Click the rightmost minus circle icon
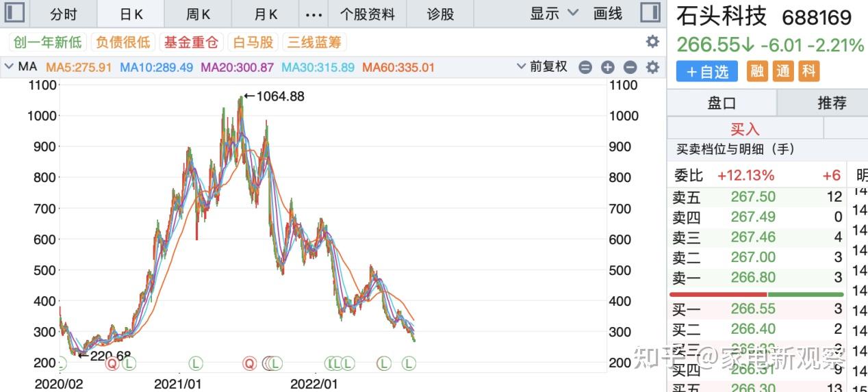Image resolution: width=868 pixels, height=392 pixels. coord(630,67)
